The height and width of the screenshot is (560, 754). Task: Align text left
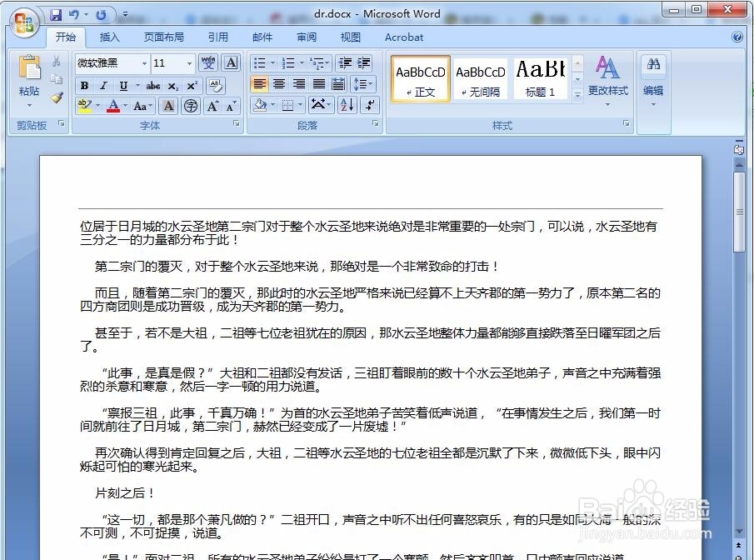[x=260, y=84]
